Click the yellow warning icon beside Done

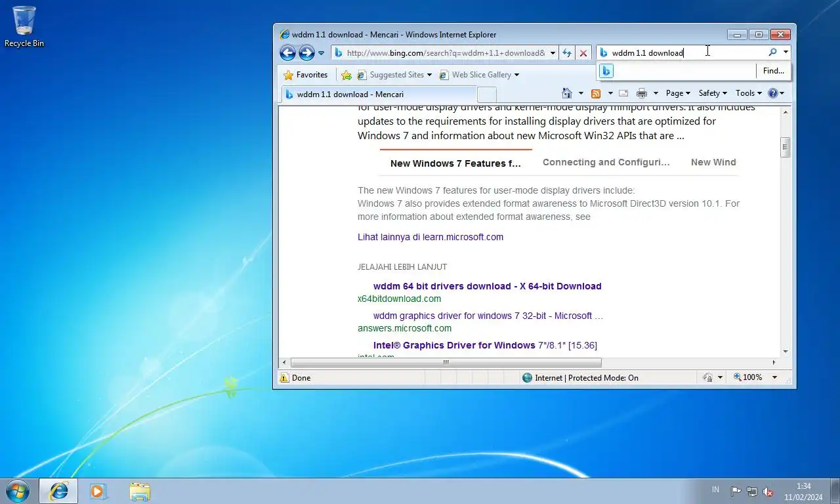click(284, 377)
